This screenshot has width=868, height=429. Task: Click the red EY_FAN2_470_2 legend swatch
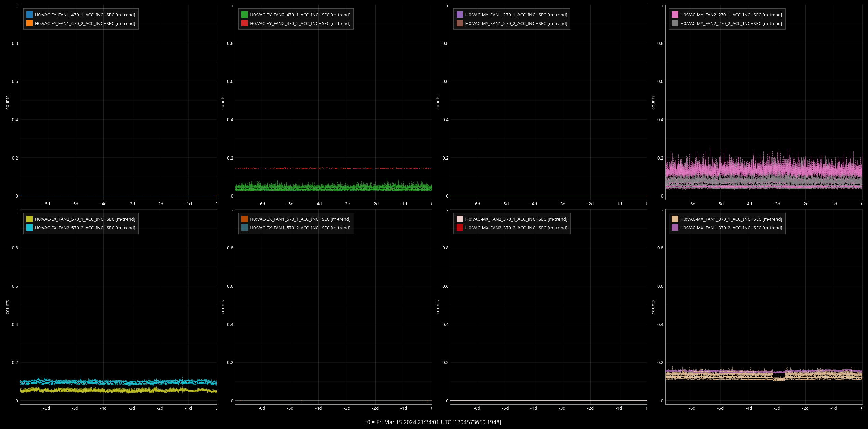245,23
